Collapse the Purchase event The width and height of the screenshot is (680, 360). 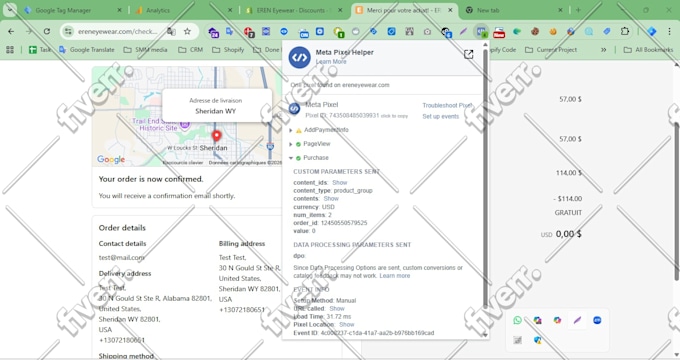coord(291,158)
